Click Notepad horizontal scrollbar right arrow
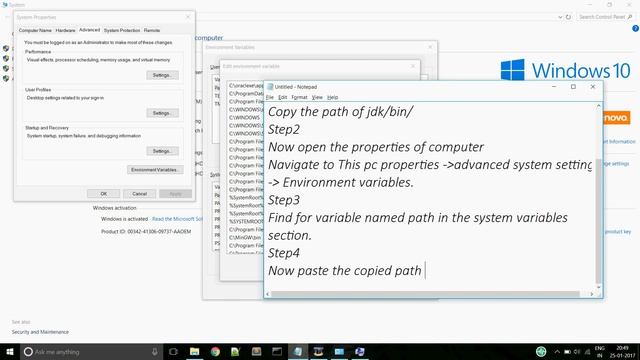Image resolution: width=640 pixels, height=360 pixels. point(591,294)
